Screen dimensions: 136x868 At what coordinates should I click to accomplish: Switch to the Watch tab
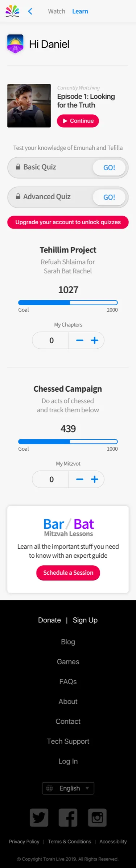[x=57, y=11]
